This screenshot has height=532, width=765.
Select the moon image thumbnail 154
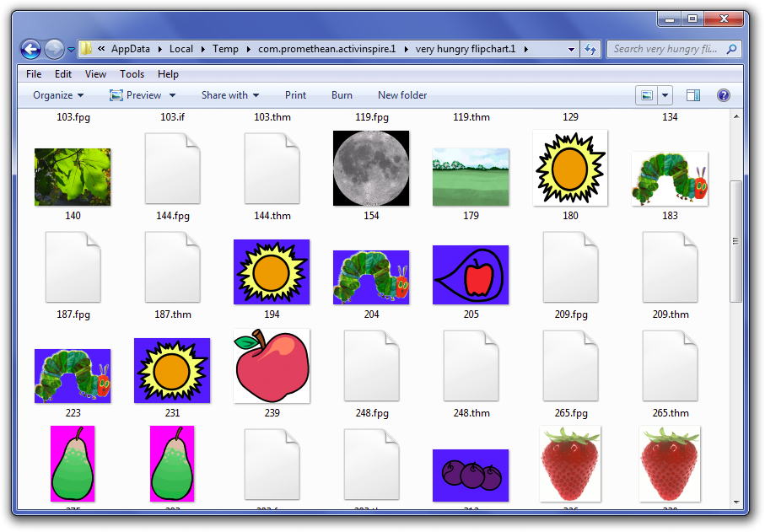coord(371,168)
